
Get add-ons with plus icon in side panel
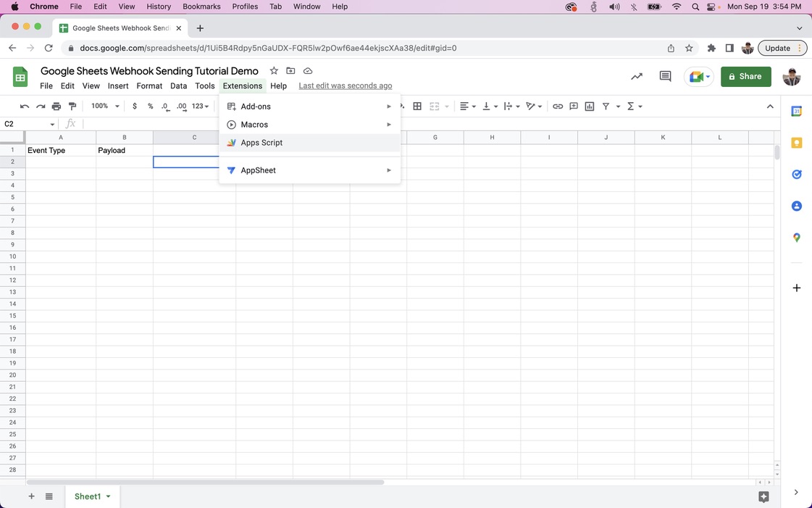[x=797, y=288]
